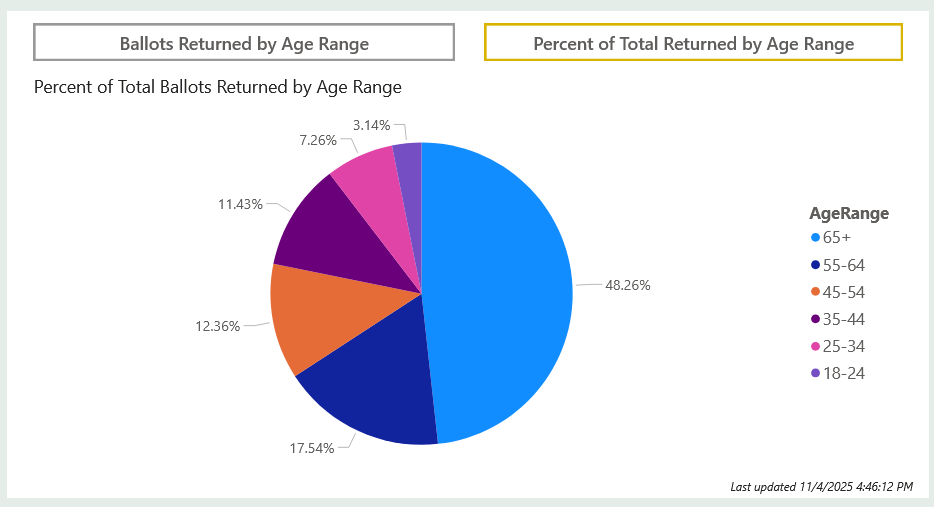
Task: Click the 17.54% data label
Action: tap(311, 448)
